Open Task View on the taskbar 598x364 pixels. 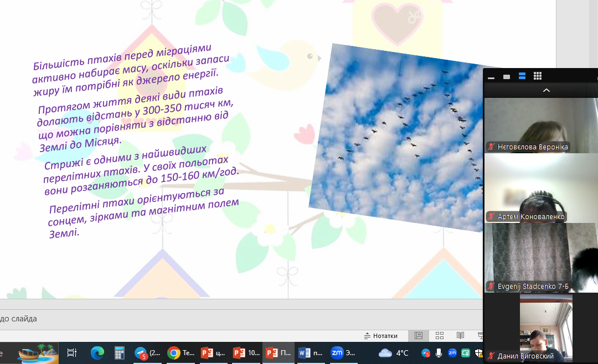click(x=71, y=353)
